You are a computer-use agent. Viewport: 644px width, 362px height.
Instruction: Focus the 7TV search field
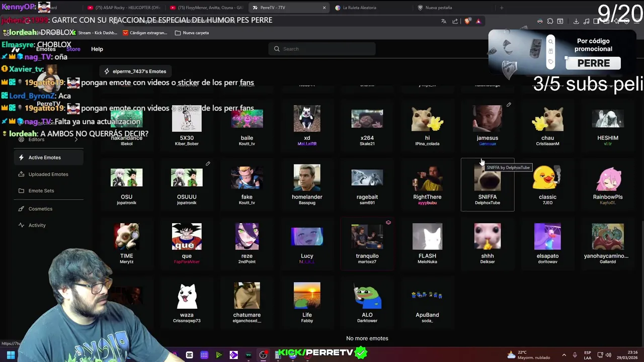click(322, 49)
